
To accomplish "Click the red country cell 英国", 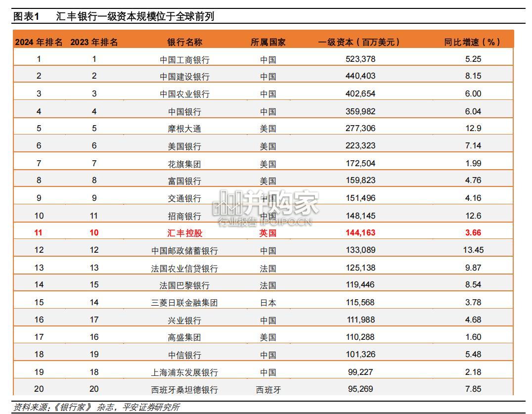I will (x=268, y=233).
